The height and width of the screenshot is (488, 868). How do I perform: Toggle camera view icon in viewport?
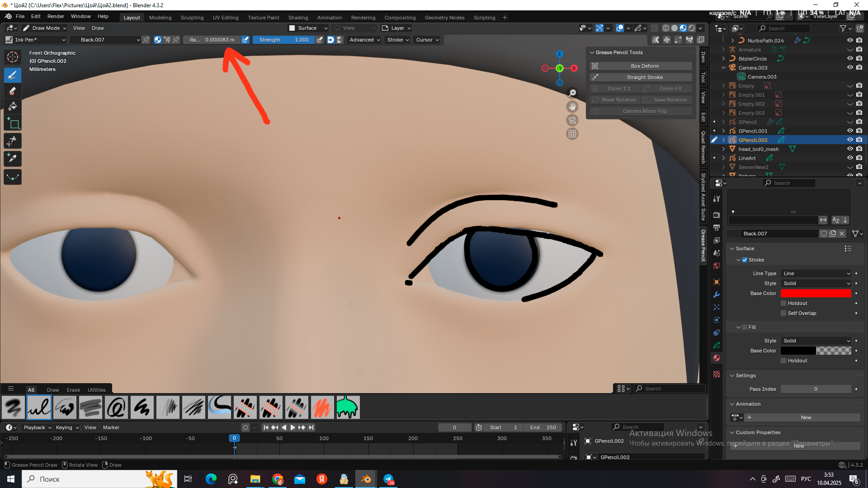[x=572, y=120]
